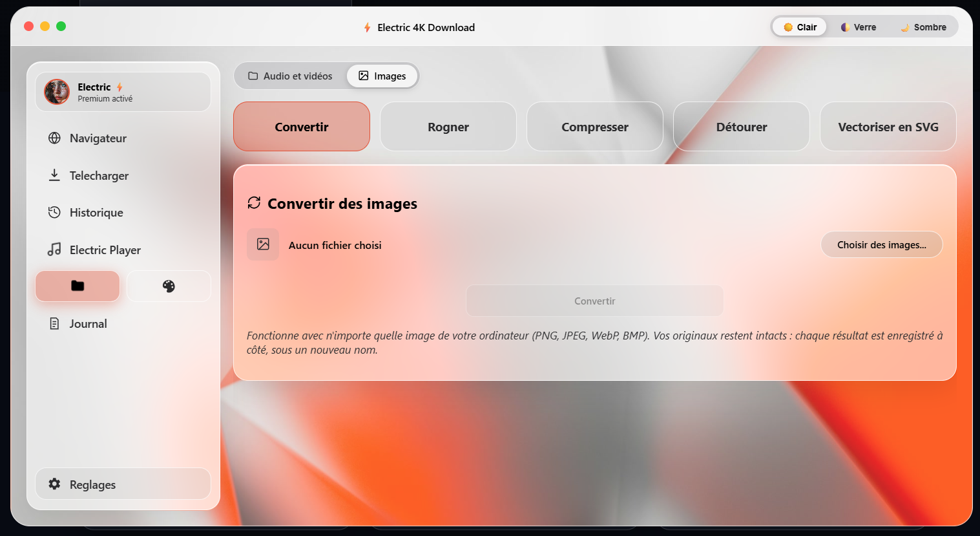Viewport: 980px width, 536px height.
Task: Click the globe icon beside Navigateur
Action: coord(55,138)
